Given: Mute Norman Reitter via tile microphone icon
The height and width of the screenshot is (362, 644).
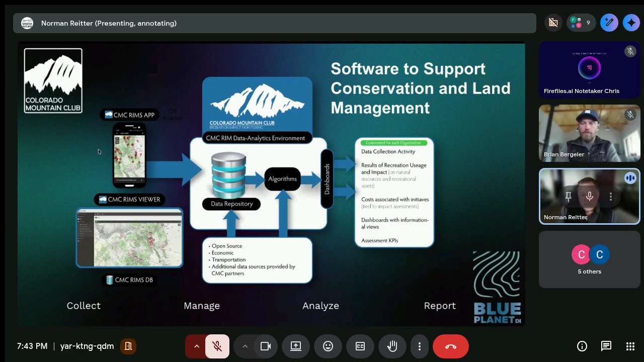Looking at the screenshot, I should 590,197.
